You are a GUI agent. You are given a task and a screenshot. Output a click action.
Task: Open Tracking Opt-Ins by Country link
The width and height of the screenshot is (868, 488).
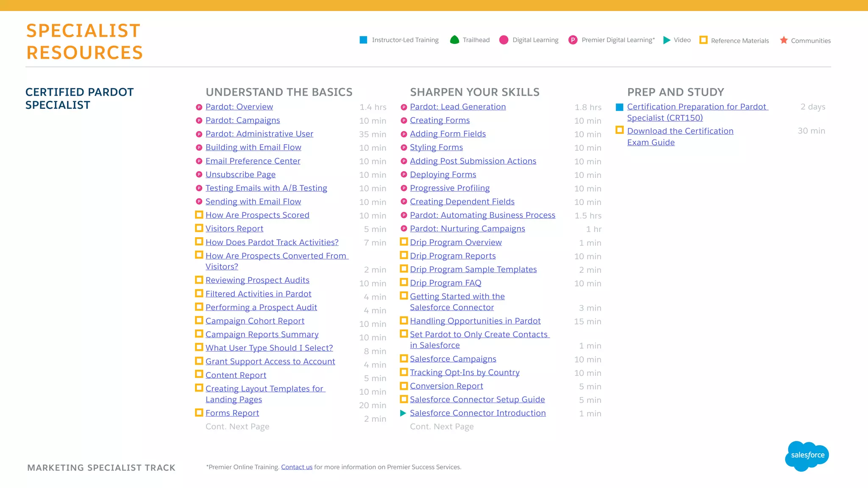pyautogui.click(x=465, y=372)
